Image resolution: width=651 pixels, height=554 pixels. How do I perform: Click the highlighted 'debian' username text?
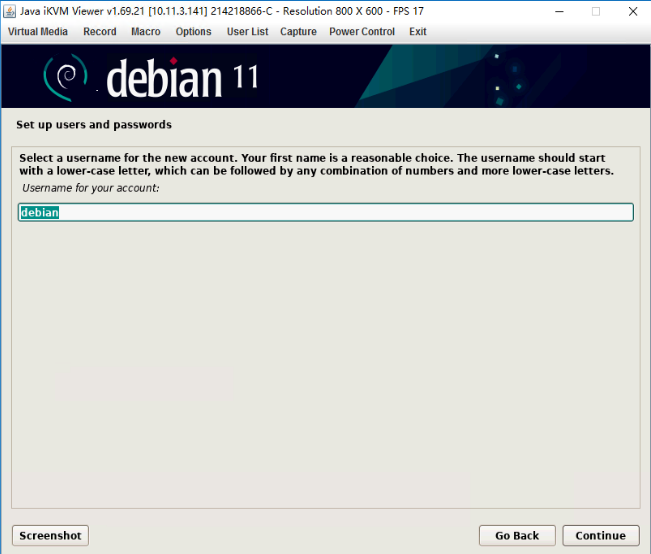[40, 213]
